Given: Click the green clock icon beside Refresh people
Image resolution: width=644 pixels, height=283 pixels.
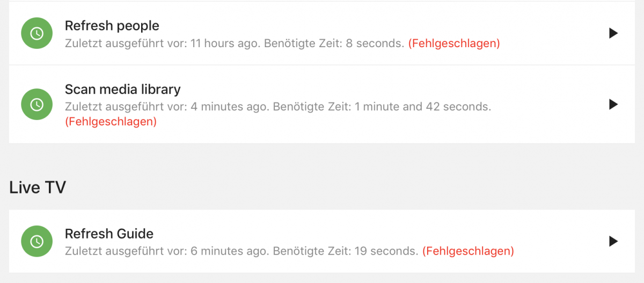Looking at the screenshot, I should [x=36, y=33].
